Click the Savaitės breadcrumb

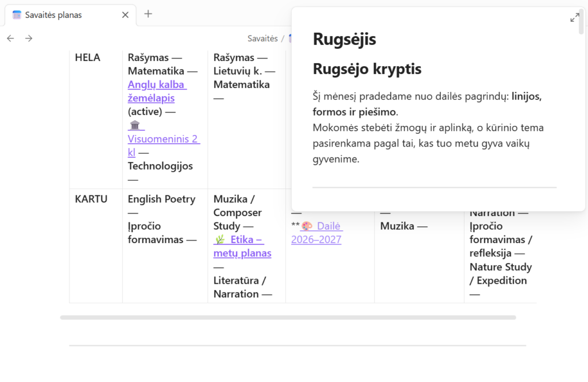click(262, 38)
